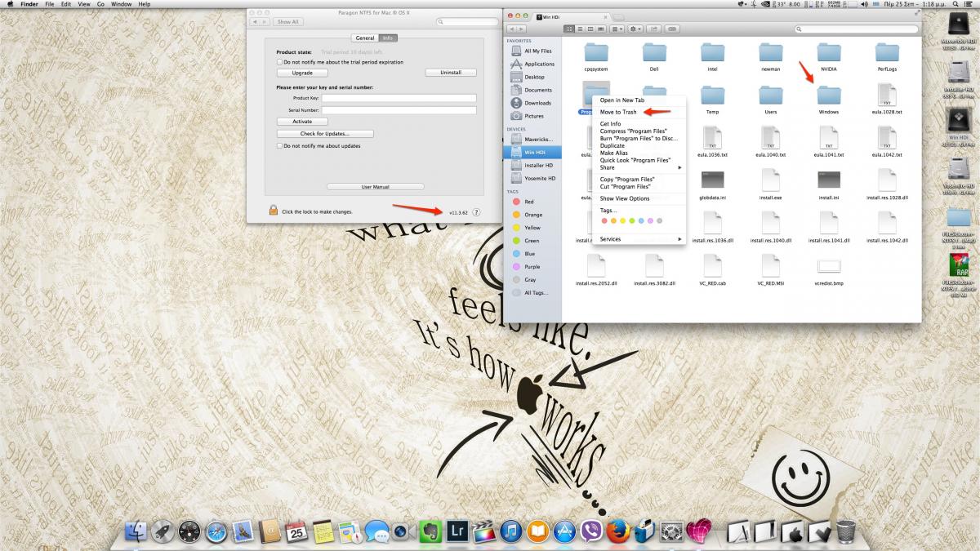980x551 pixels.
Task: Choose Duplicate from the context menu
Action: tap(612, 145)
